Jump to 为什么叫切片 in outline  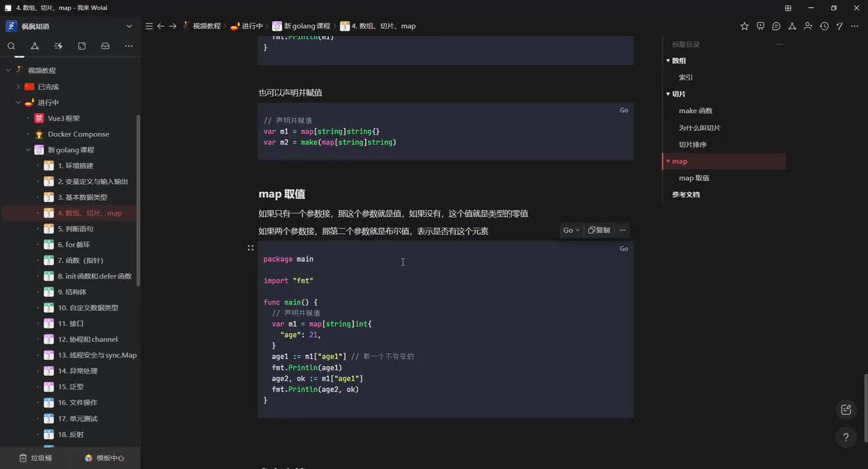click(699, 127)
